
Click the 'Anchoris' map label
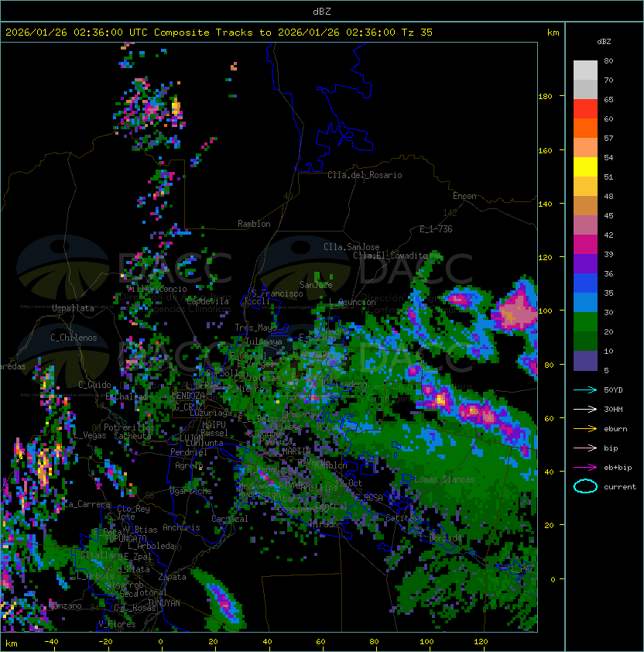pyautogui.click(x=181, y=527)
